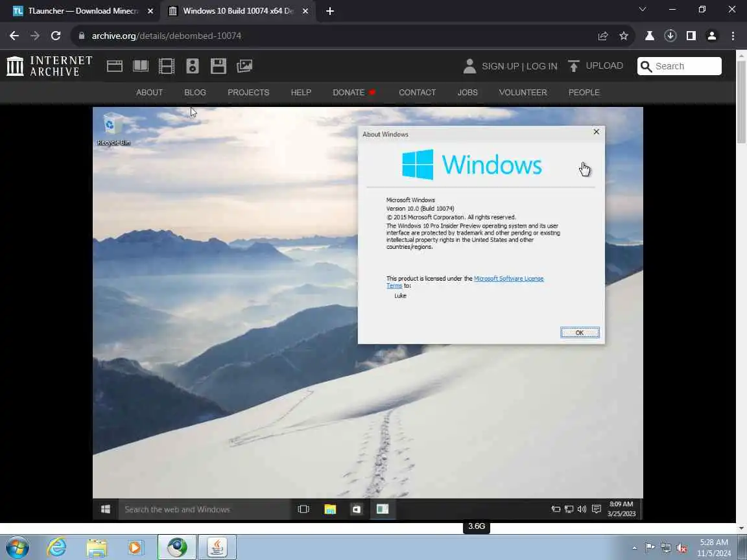Click Search the web and Windows box

pos(204,509)
